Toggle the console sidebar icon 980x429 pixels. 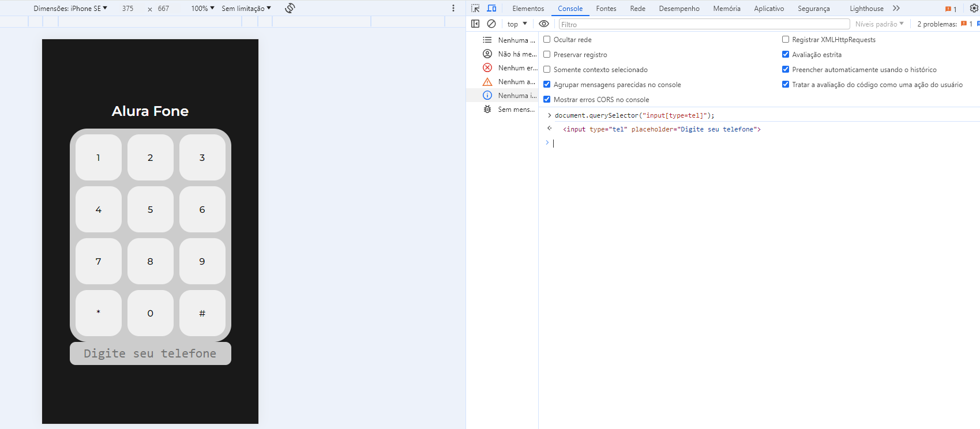(475, 24)
